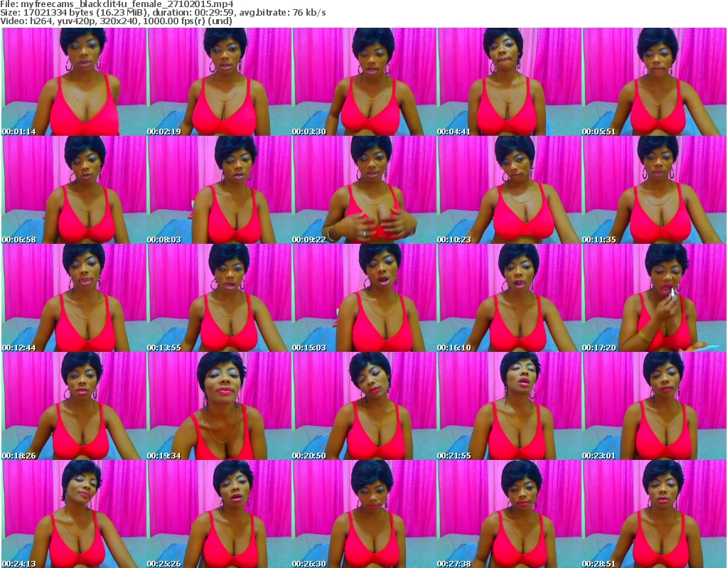Open the 00:18:26 thumbnail

[74, 406]
